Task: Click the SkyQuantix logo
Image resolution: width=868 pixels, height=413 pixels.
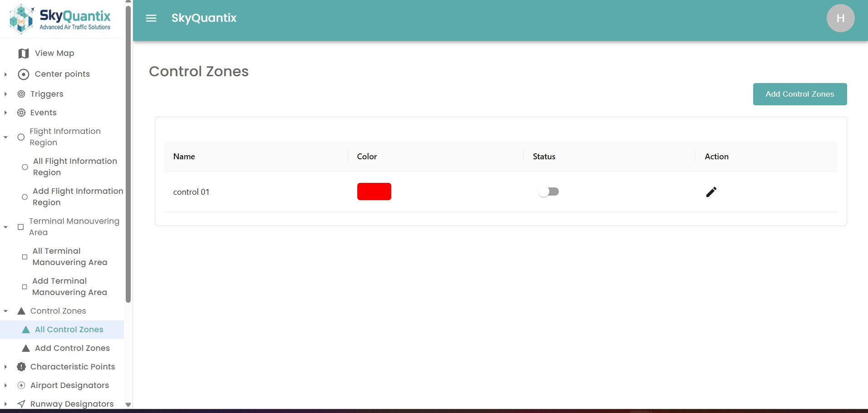Action: coord(61,19)
